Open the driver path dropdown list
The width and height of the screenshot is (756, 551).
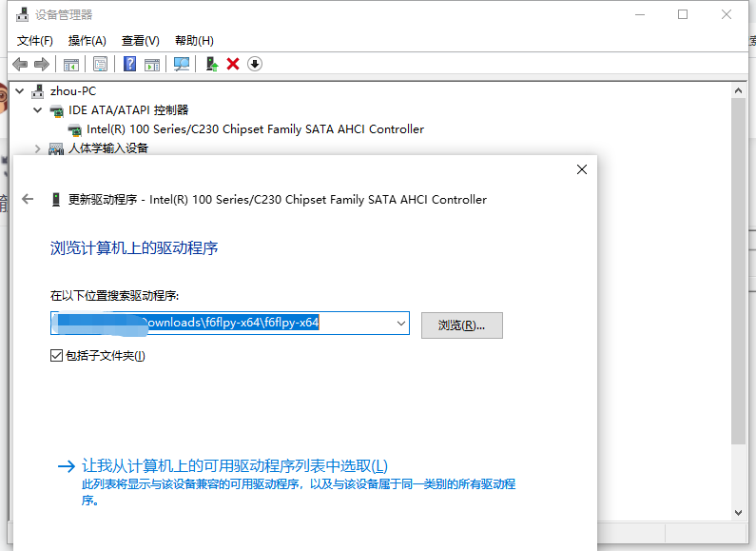pos(400,324)
